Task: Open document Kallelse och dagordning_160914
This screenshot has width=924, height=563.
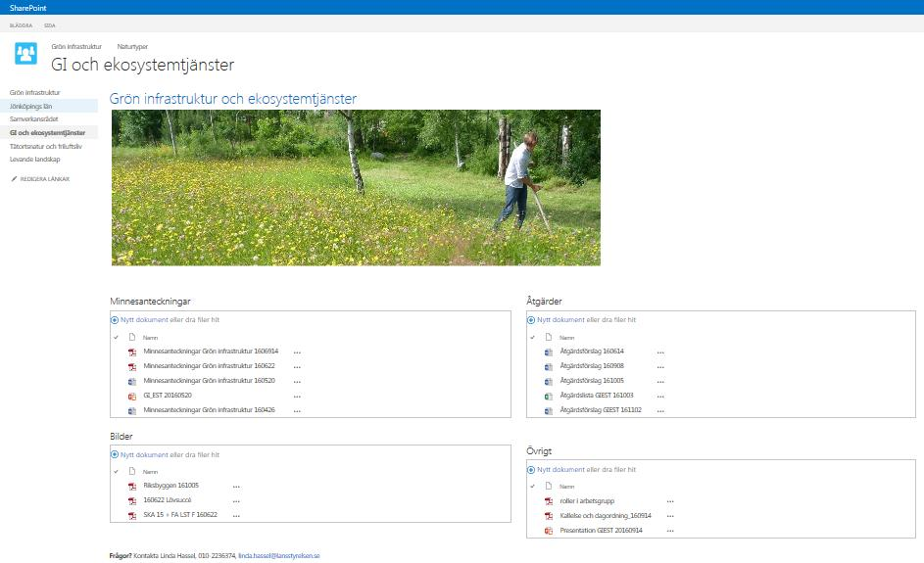Action: point(606,515)
